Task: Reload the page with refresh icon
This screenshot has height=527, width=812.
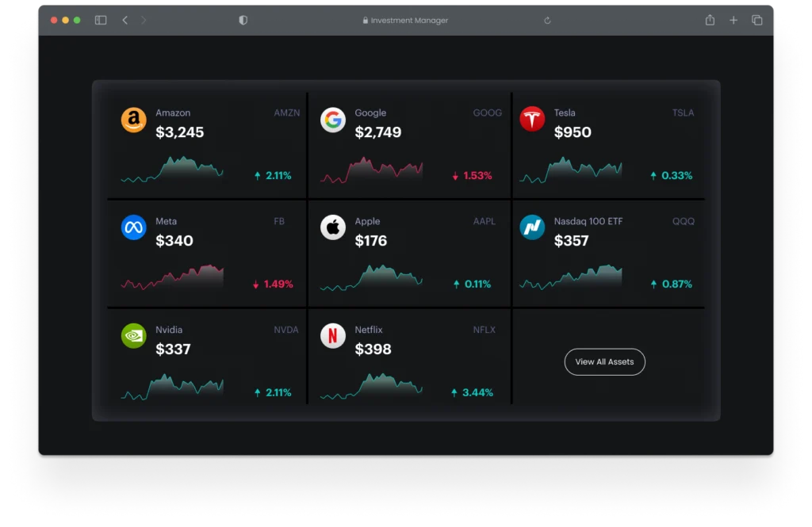Action: click(547, 21)
